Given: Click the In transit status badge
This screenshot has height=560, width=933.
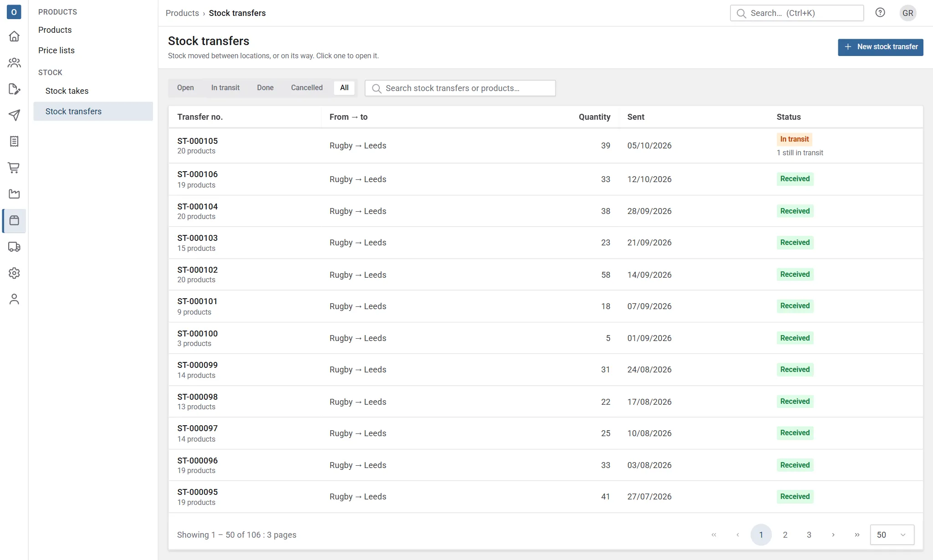Looking at the screenshot, I should click(794, 139).
